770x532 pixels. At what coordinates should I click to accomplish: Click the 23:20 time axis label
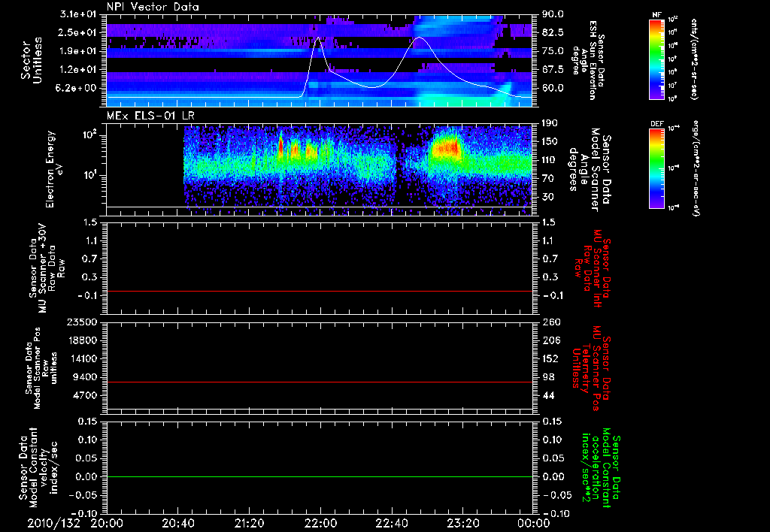463,523
